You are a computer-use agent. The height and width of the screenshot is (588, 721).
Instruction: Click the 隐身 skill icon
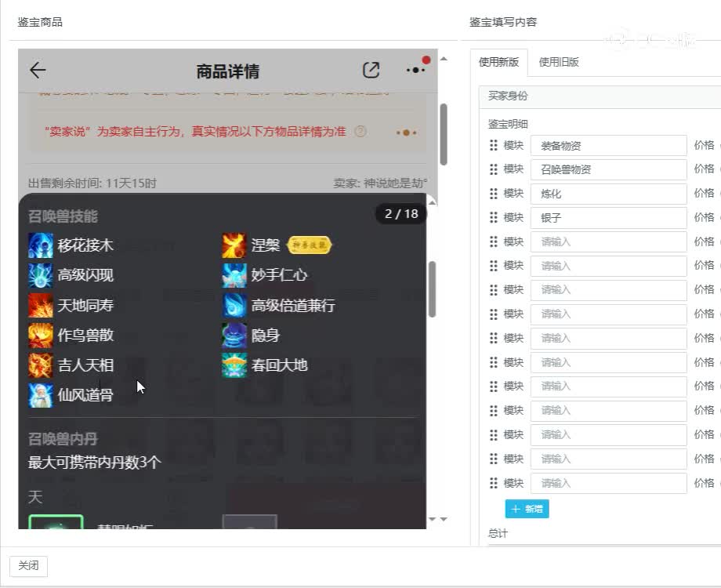(234, 336)
